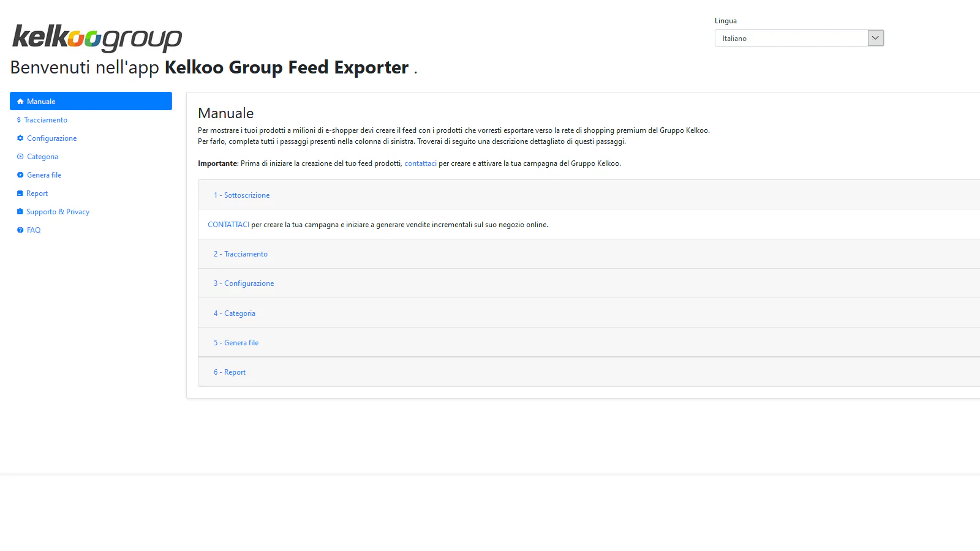Click the home icon beside Manuale

click(x=20, y=102)
